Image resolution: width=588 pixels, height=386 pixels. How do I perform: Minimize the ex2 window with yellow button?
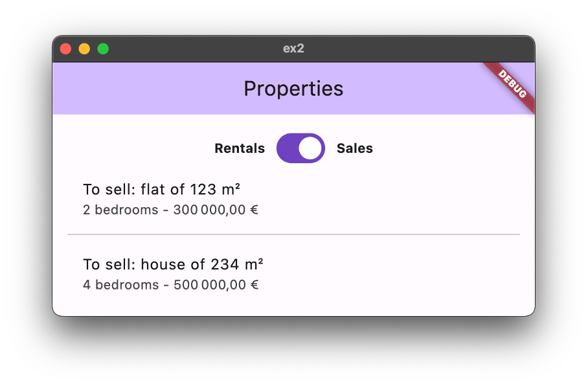point(84,49)
